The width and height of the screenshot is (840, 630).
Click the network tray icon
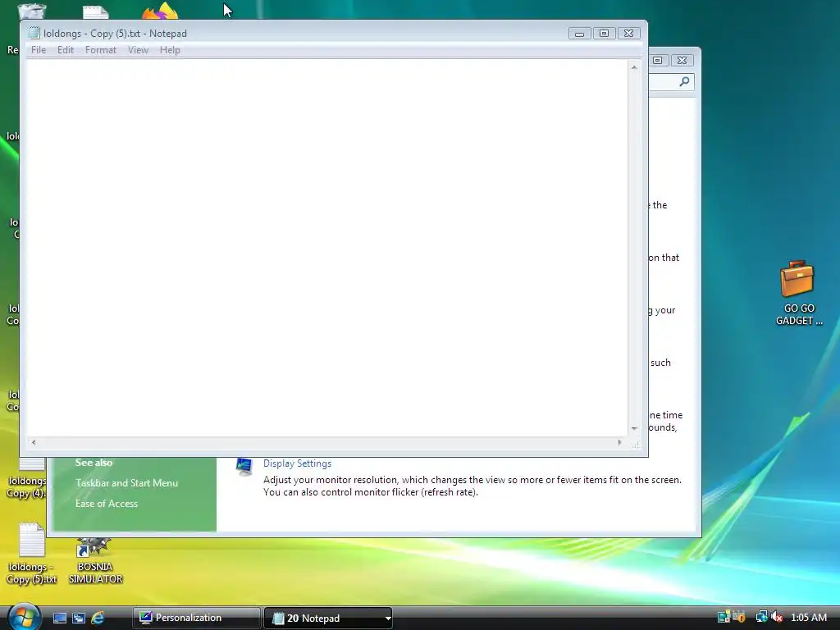coord(761,617)
